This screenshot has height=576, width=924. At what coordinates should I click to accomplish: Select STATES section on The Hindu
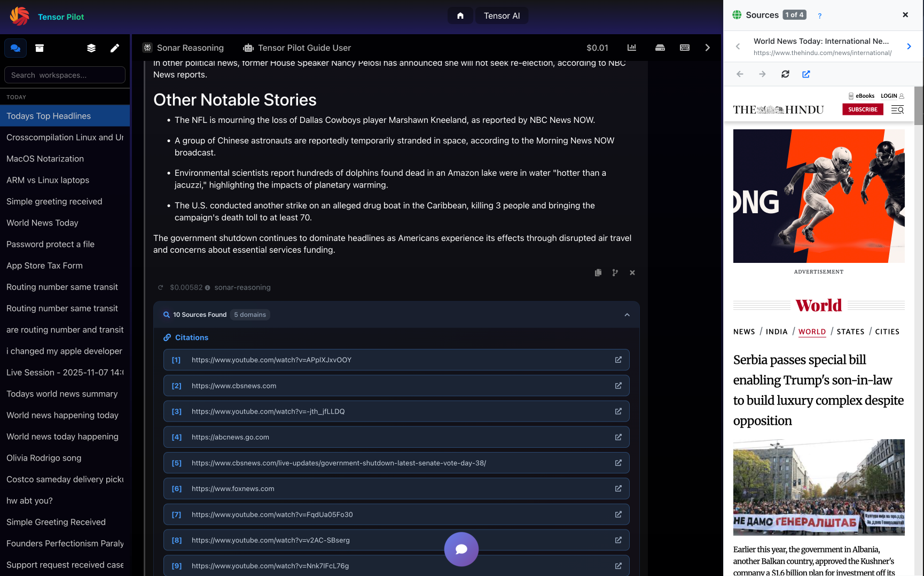[850, 332]
